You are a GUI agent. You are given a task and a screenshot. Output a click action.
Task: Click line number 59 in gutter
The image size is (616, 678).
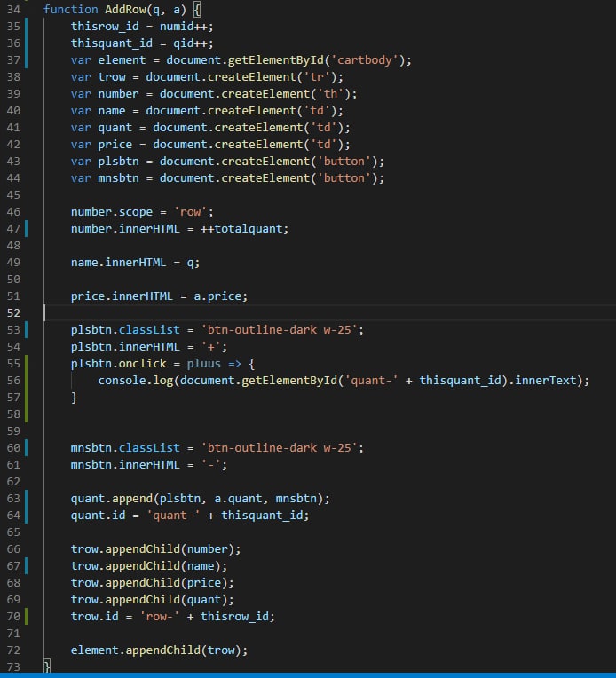coord(13,431)
